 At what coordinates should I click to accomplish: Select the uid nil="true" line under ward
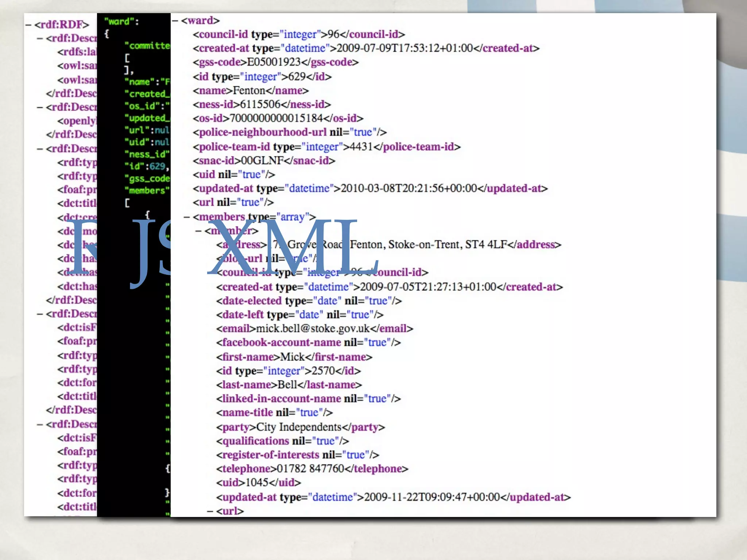[x=234, y=174]
